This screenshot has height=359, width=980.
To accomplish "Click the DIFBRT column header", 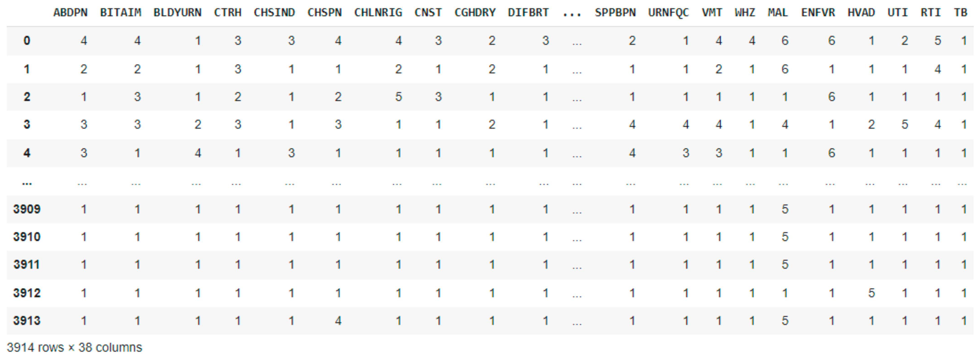I will (528, 13).
